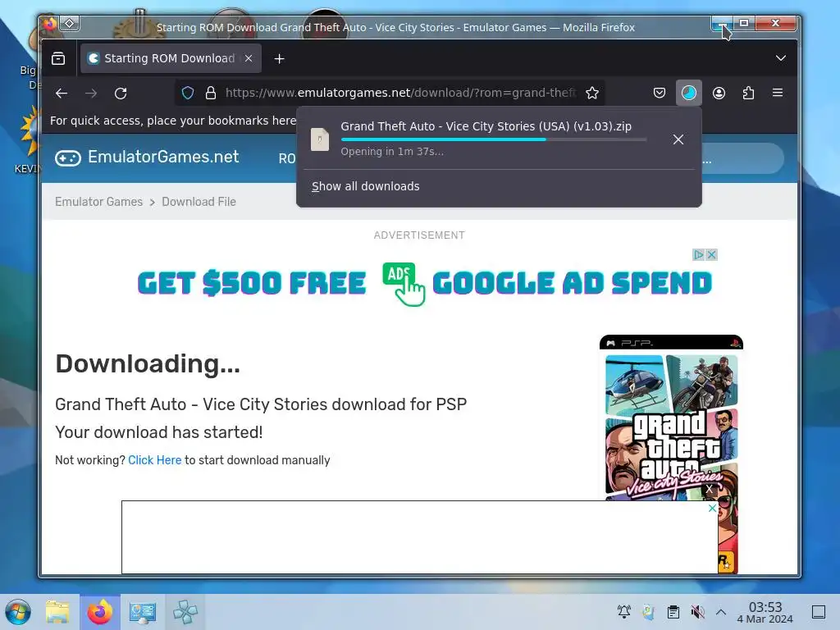The height and width of the screenshot is (630, 840).
Task: Open the notifications bell tray icon
Action: 624,612
